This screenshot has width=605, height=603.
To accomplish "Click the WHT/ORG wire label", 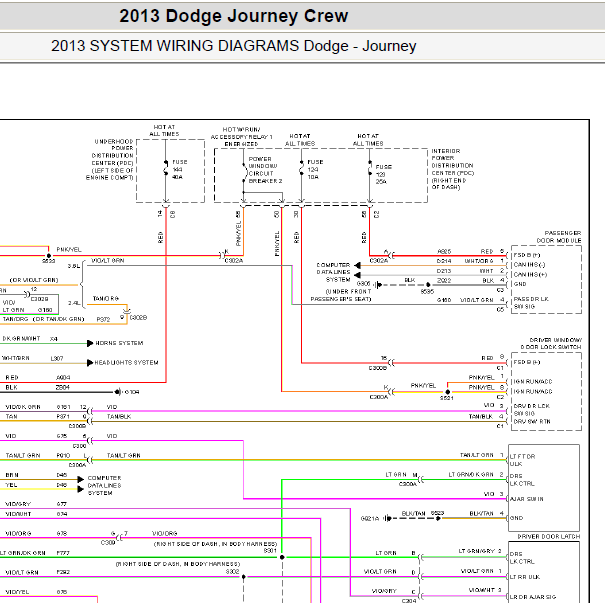I will 479,261.
